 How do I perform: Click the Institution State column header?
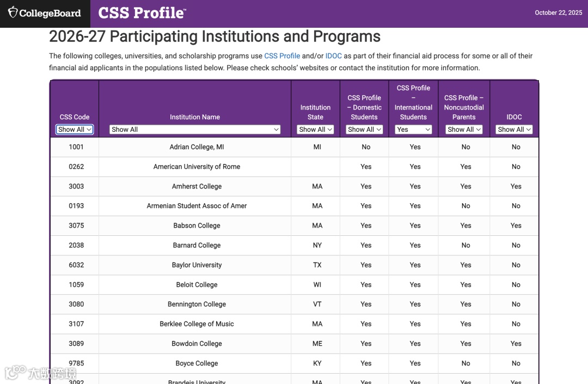pyautogui.click(x=315, y=112)
